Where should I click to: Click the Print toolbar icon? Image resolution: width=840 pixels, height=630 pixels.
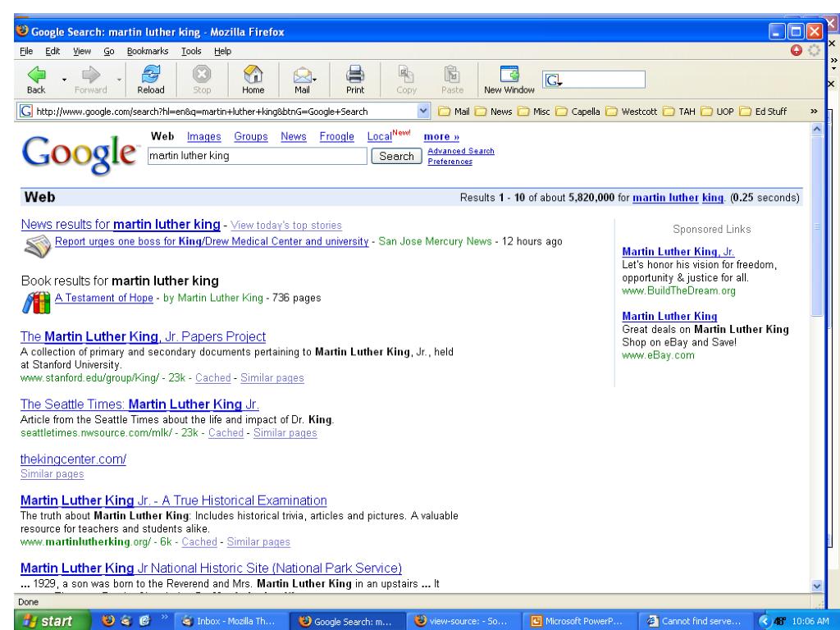click(354, 75)
